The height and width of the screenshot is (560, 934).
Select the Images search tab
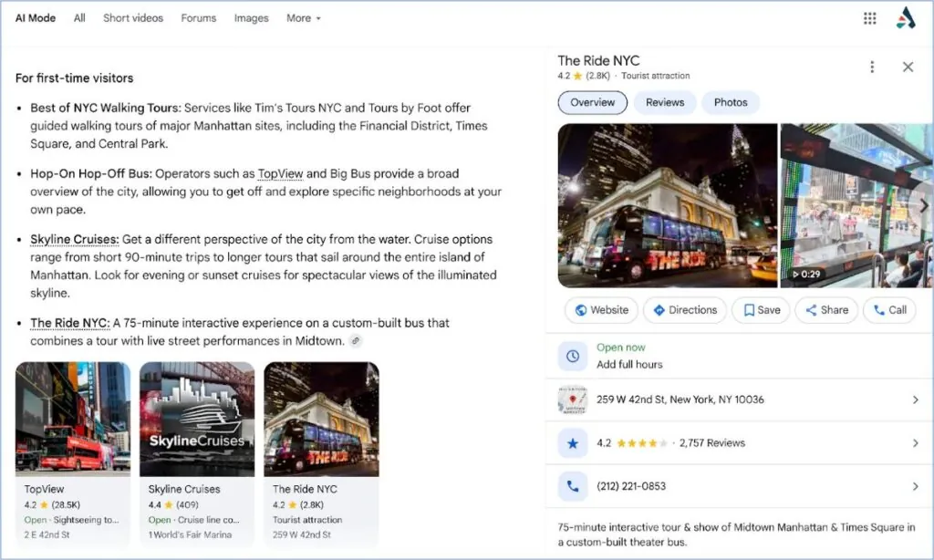[x=251, y=18]
